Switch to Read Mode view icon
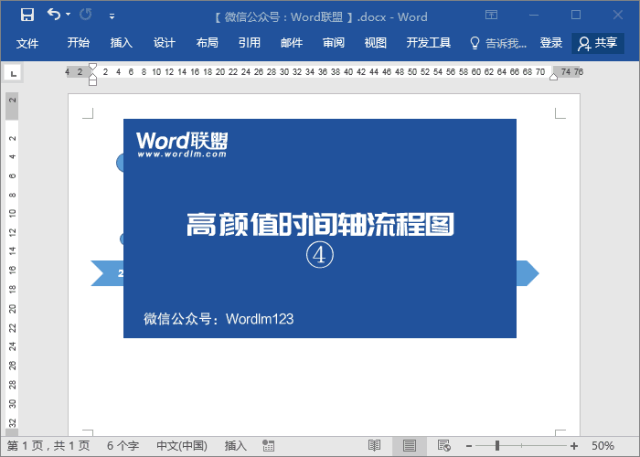Image resolution: width=640 pixels, height=457 pixels. pos(374,446)
